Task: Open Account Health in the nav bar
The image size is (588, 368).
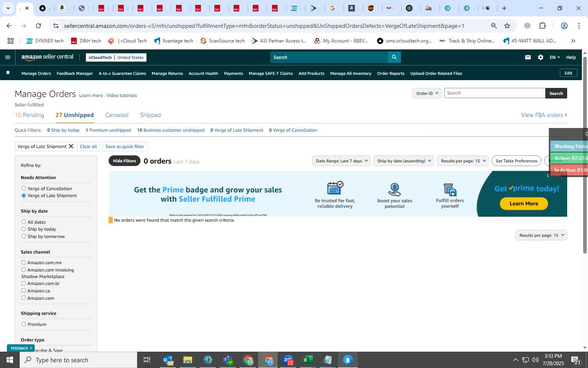Action: [x=203, y=74]
